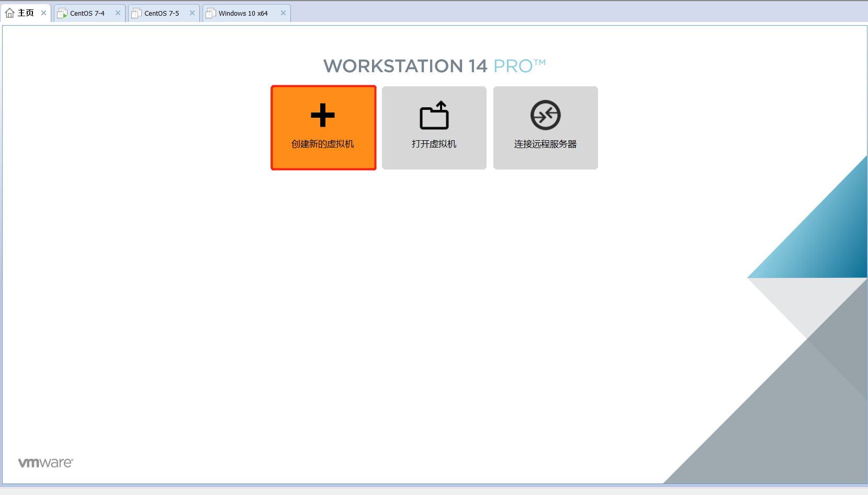The image size is (868, 495).
Task: Close the CentOS 7-5 tab
Action: coord(192,13)
